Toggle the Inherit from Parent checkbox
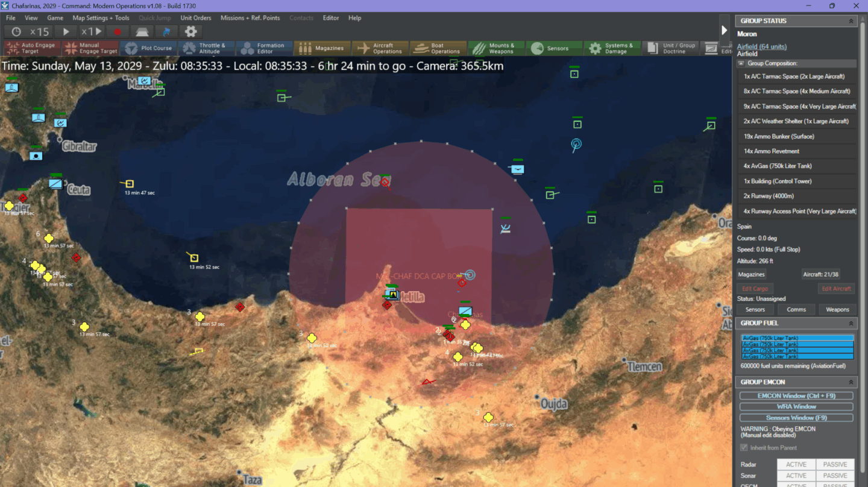 pos(744,448)
